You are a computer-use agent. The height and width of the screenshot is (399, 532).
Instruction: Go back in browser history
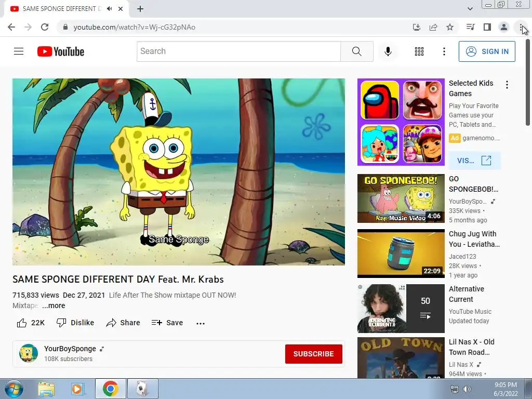(11, 27)
